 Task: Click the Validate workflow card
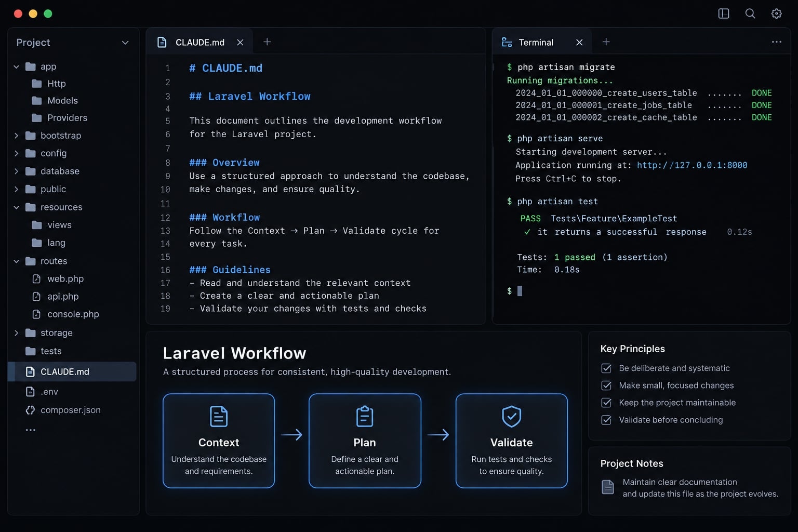512,441
